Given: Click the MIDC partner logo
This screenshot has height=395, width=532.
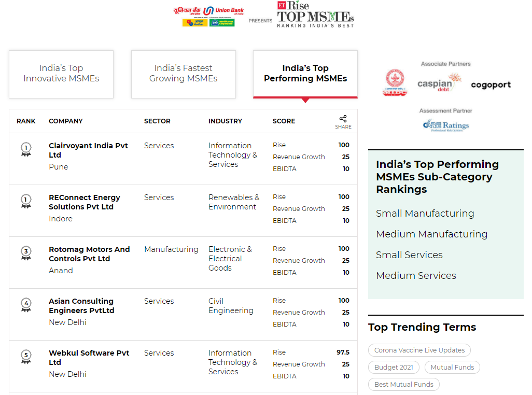Looking at the screenshot, I should pyautogui.click(x=395, y=83).
